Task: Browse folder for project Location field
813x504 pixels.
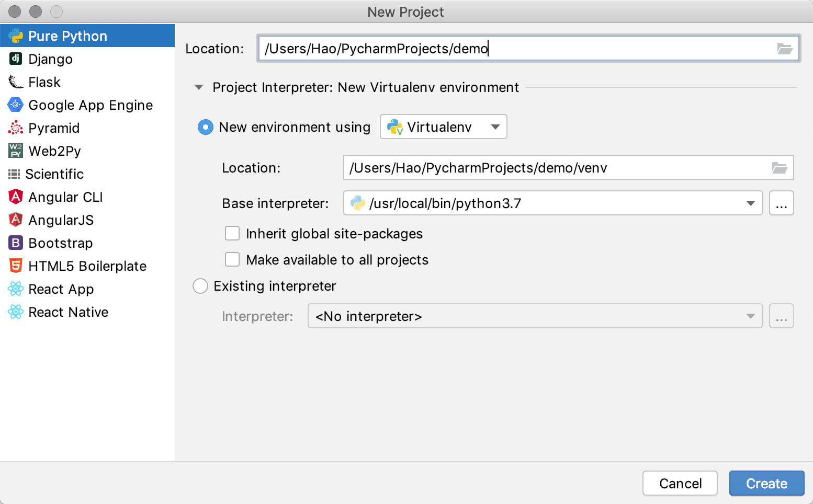Action: (x=784, y=49)
